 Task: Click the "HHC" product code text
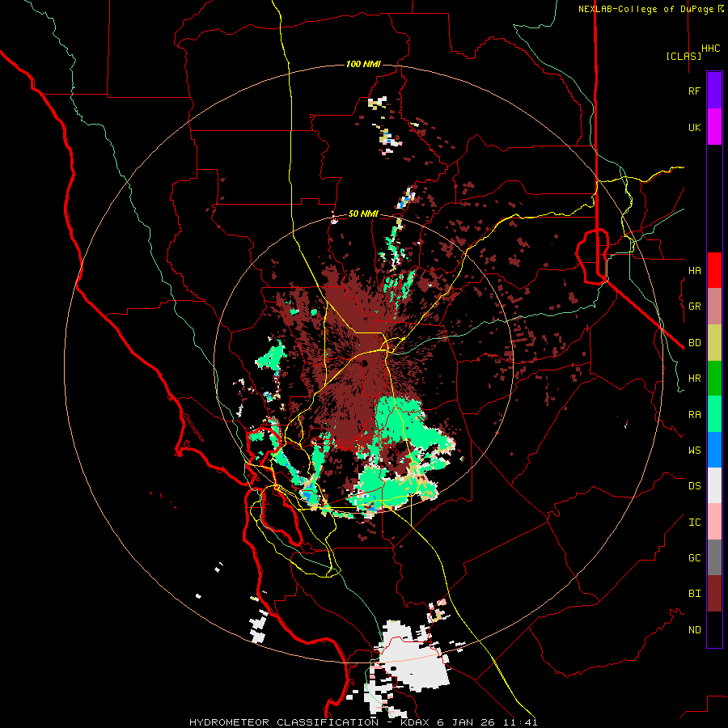pyautogui.click(x=710, y=49)
